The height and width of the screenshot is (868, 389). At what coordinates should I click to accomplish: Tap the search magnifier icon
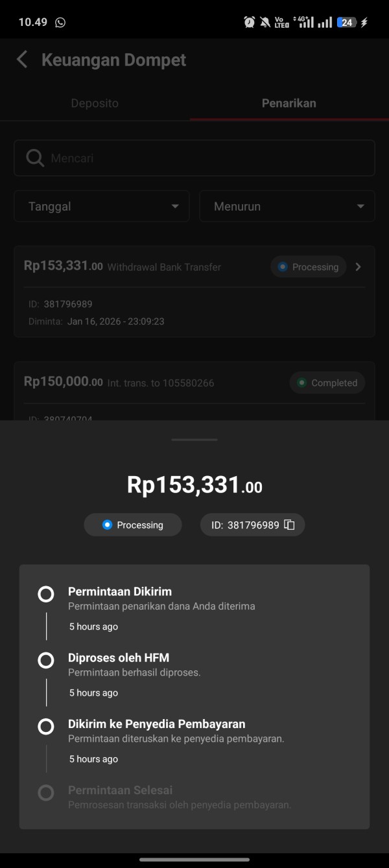tap(35, 158)
